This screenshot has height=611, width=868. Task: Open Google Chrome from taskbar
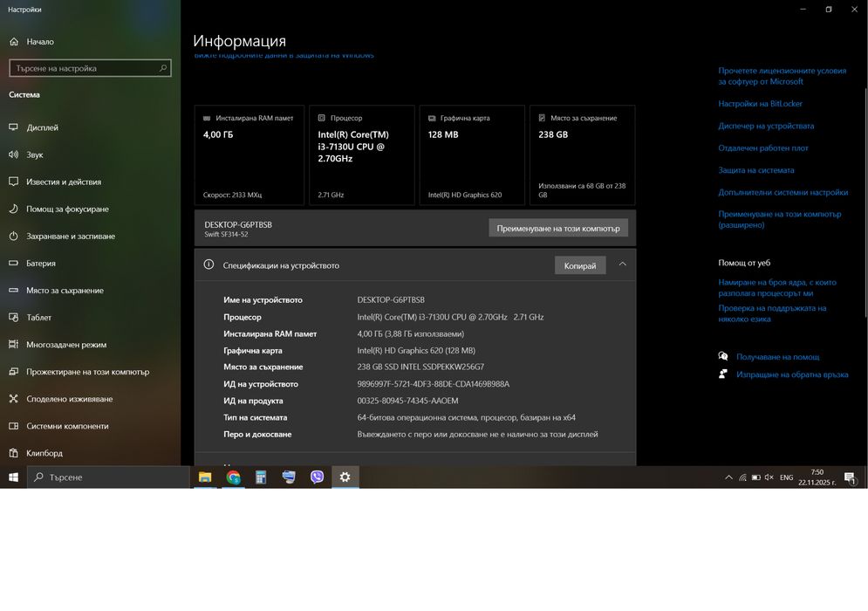coord(233,477)
